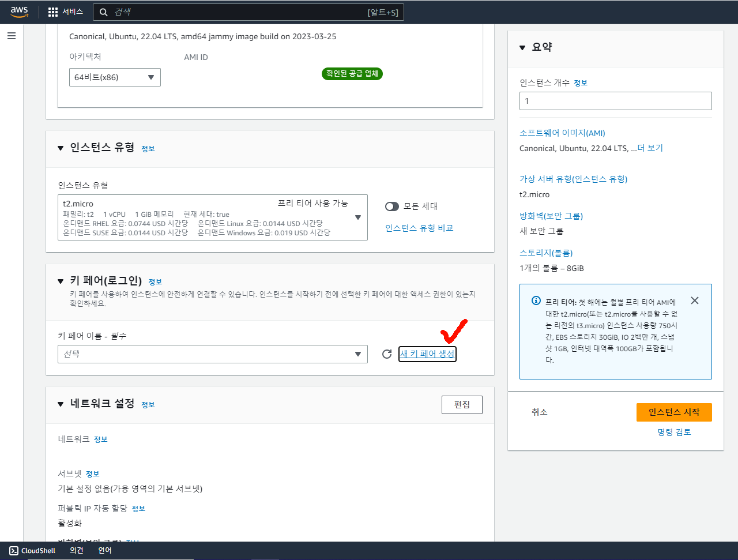Open 정보 link next to 인스턴스 유형
738x560 pixels.
point(148,149)
